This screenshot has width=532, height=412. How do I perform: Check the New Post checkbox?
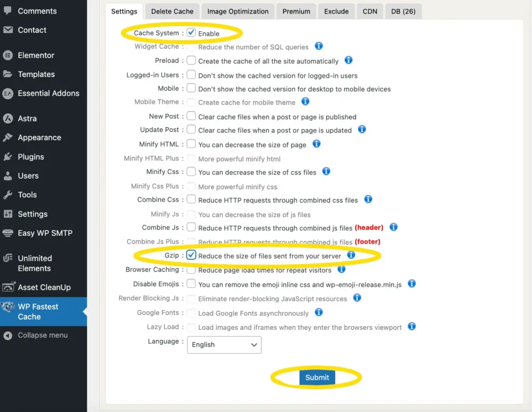click(191, 116)
